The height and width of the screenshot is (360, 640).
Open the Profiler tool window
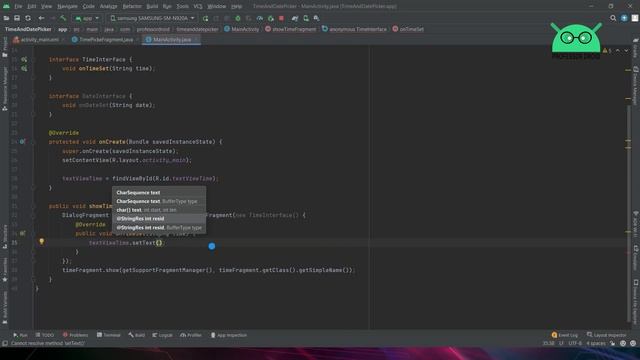coord(191,335)
